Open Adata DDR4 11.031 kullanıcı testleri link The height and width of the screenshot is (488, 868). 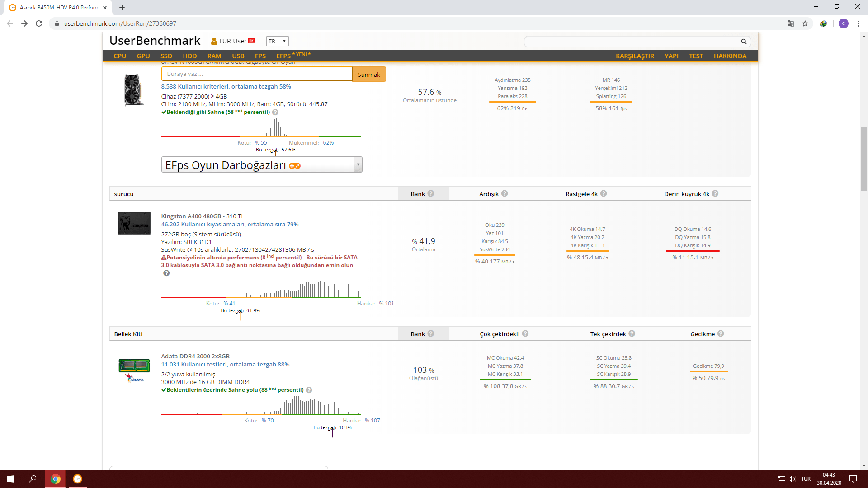(225, 364)
